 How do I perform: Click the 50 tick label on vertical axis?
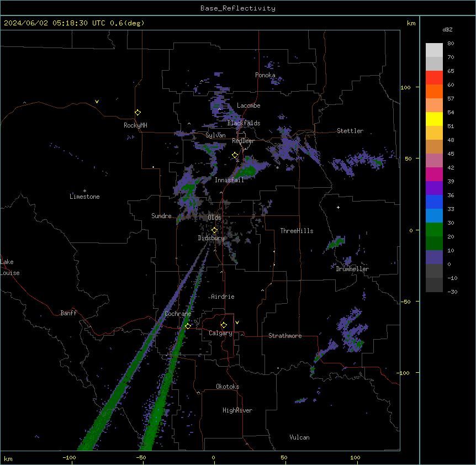click(x=408, y=158)
